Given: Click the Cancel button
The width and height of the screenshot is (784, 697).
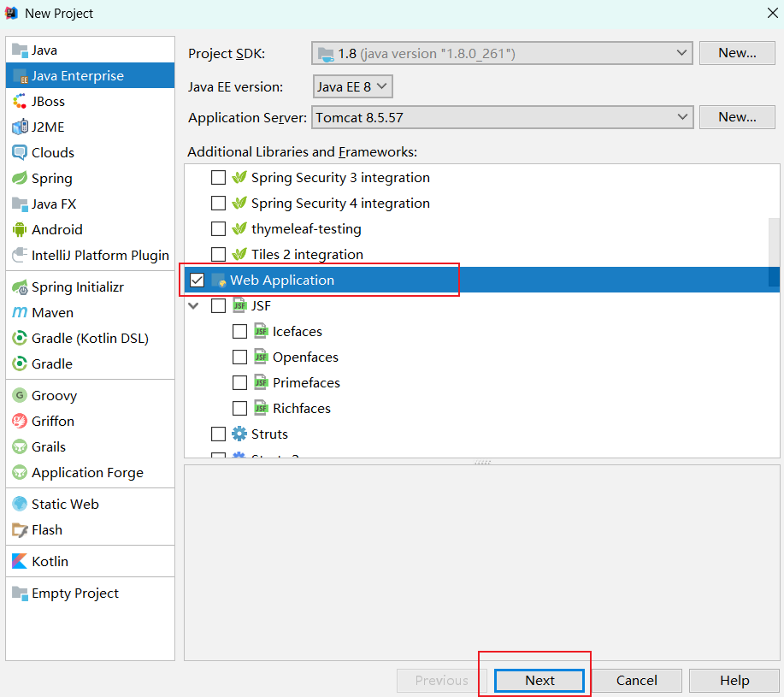Looking at the screenshot, I should 636,681.
